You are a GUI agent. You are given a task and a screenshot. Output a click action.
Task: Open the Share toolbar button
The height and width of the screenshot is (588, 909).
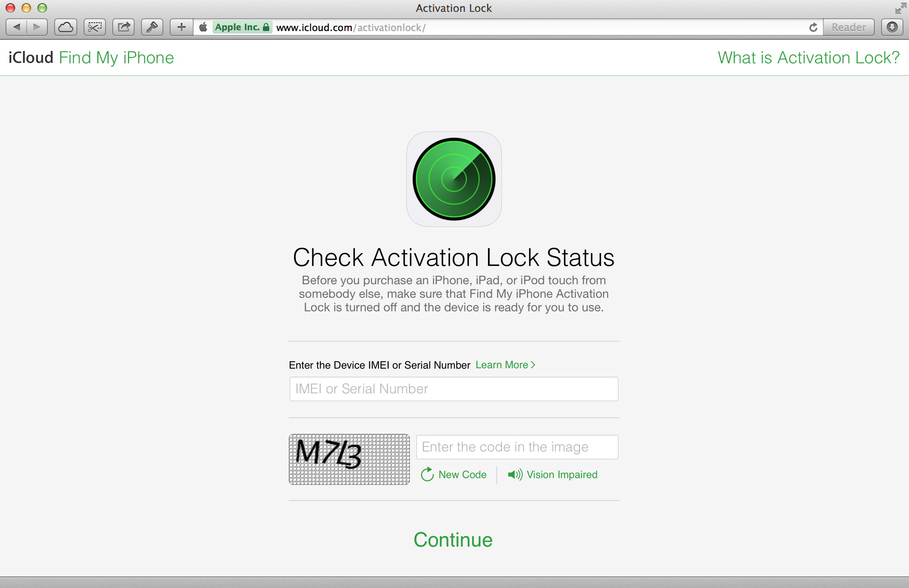(124, 27)
